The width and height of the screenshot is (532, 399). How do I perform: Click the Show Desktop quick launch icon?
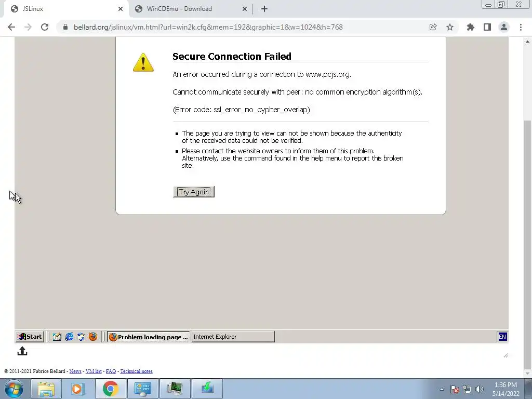(x=57, y=337)
